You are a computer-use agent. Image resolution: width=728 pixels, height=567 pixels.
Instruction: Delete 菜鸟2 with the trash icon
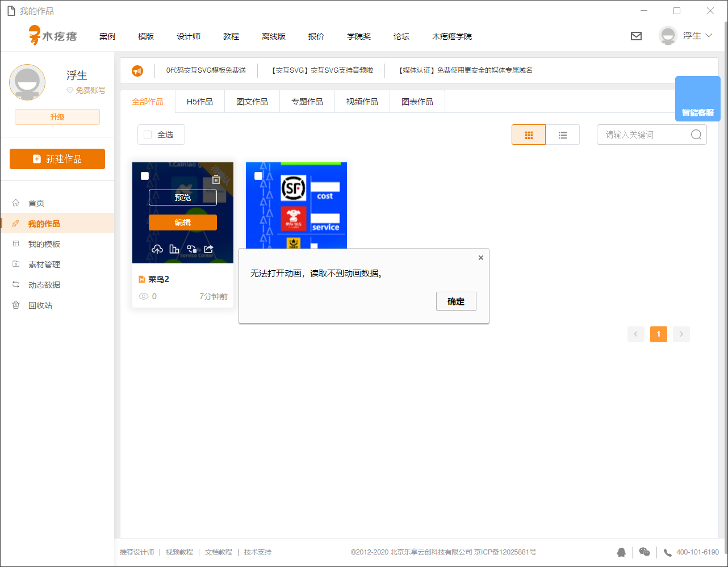tap(216, 179)
